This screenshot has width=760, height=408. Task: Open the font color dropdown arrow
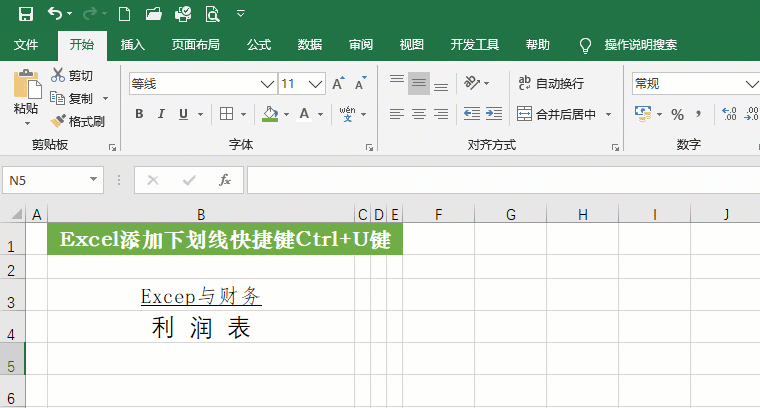tap(320, 114)
